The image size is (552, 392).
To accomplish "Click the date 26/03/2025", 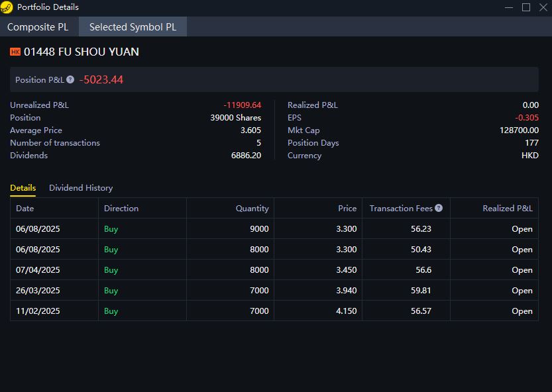I will point(38,290).
